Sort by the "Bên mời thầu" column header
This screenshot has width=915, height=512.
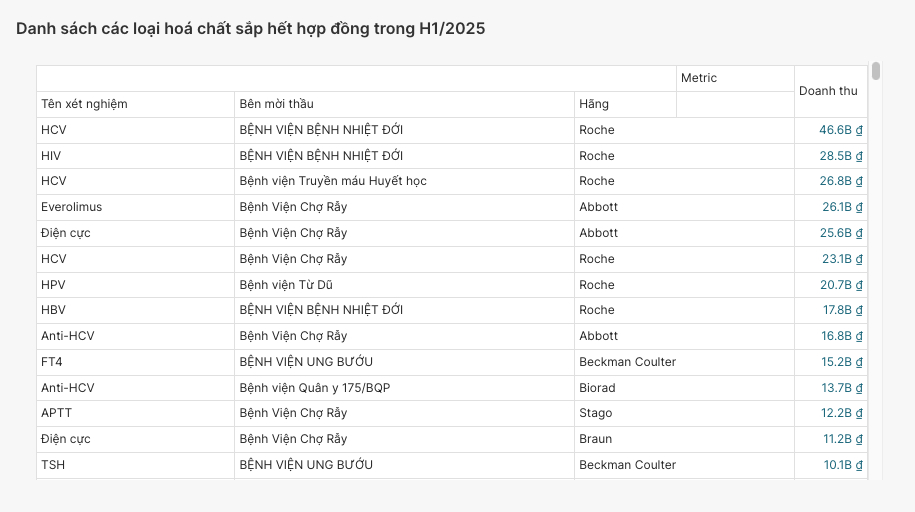pyautogui.click(x=276, y=104)
